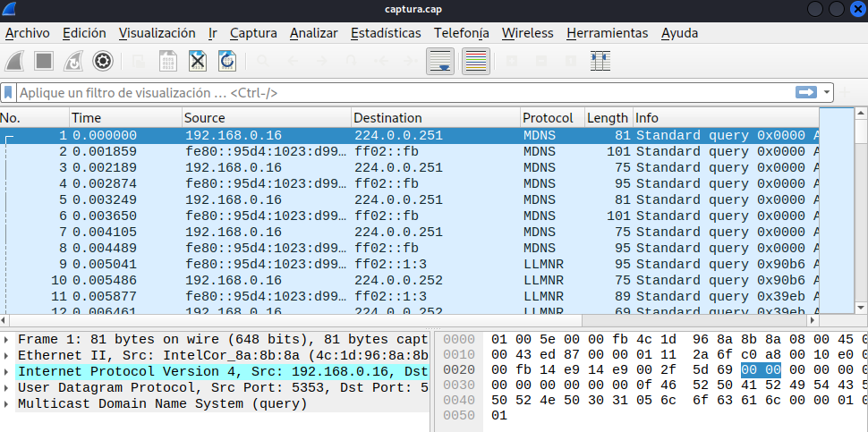This screenshot has height=432, width=868.
Task: Expand Multicast Domain Name System row
Action: click(6, 403)
